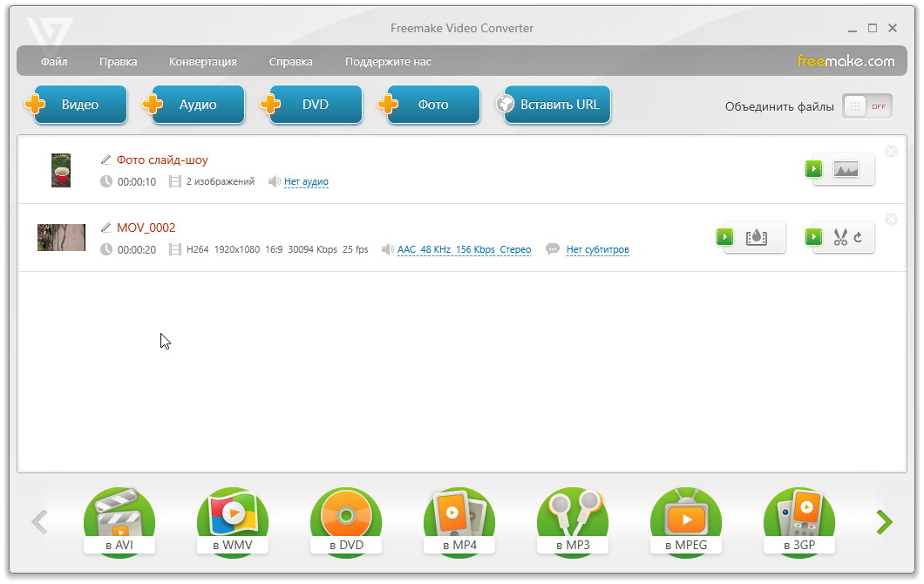Remove the Фото слайд-шоу row
Screen dimensions: 924x584
point(892,152)
